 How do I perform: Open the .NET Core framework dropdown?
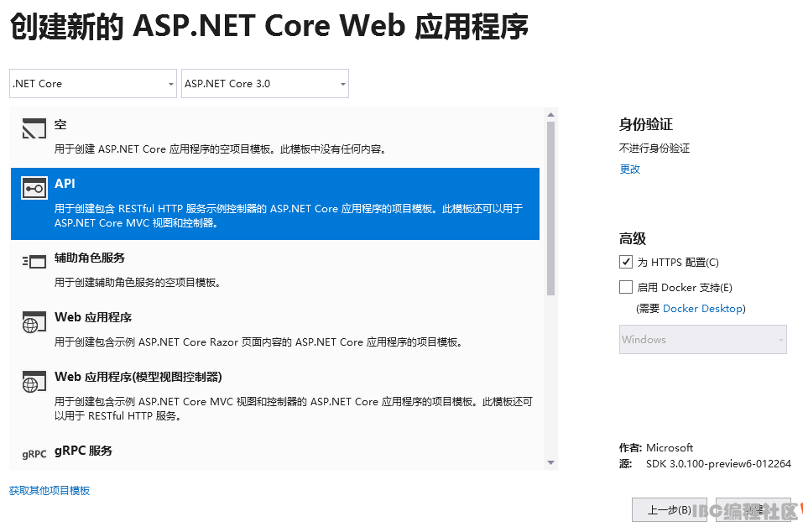93,83
